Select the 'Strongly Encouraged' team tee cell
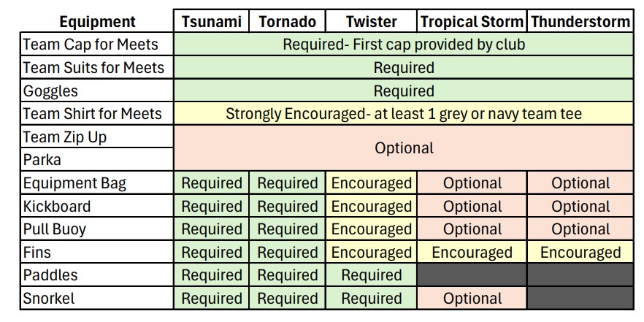Image resolution: width=644 pixels, height=322 pixels. [x=404, y=114]
